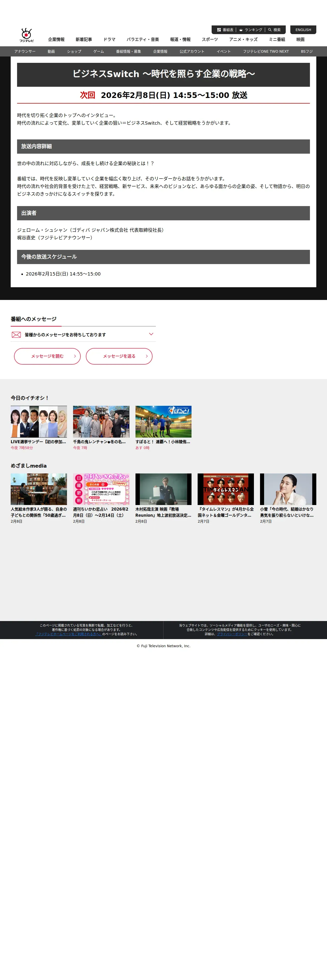This screenshot has height=980, width=327.
Task: Click the 今夜 7時58分 airtime text
Action: coord(22,448)
